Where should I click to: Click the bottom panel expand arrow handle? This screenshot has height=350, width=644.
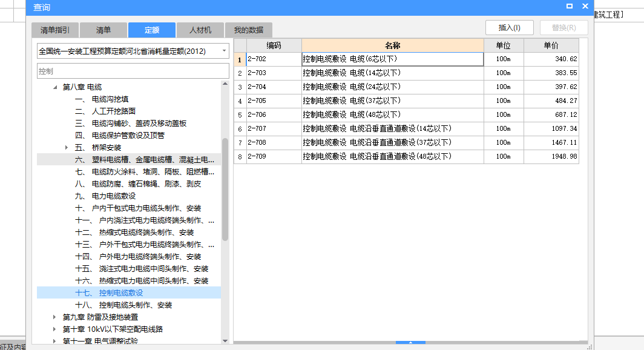[410, 342]
